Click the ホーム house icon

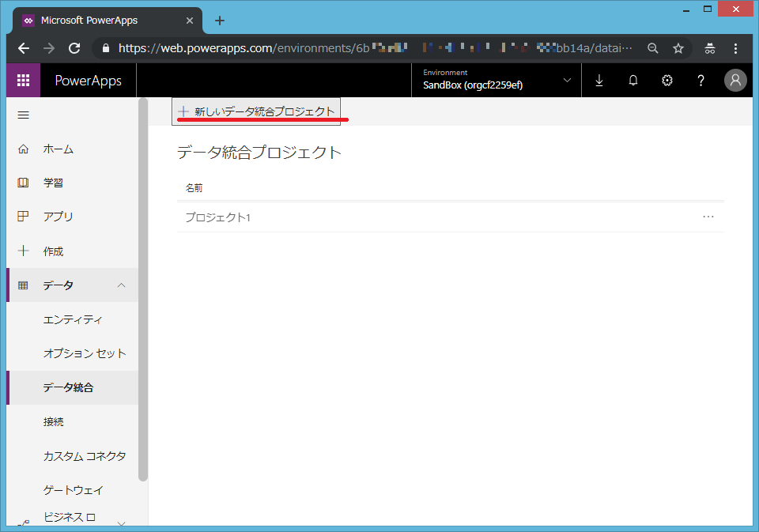(23, 149)
